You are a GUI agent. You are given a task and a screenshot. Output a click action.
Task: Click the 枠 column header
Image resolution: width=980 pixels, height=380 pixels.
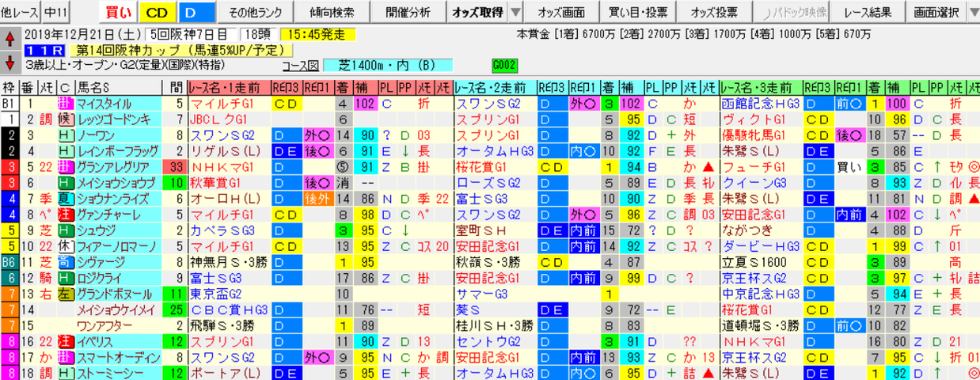tap(9, 87)
